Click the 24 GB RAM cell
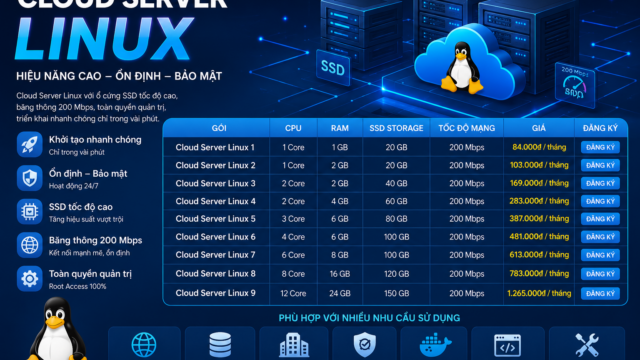 tap(340, 293)
